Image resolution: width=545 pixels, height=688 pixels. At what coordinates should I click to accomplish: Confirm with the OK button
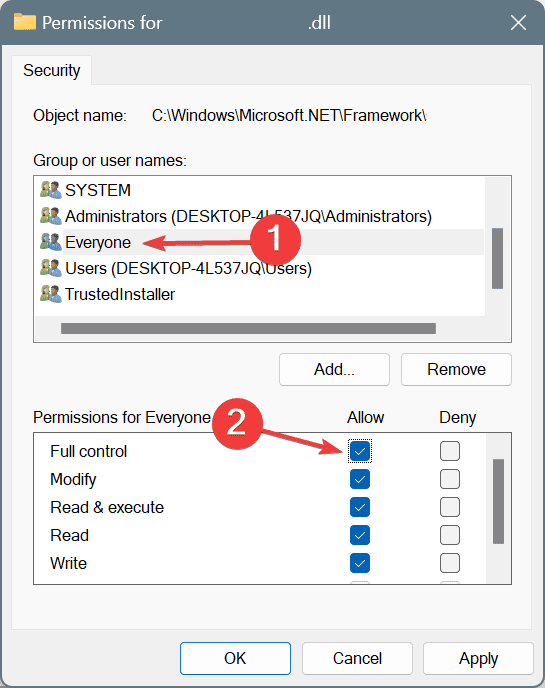click(x=235, y=658)
